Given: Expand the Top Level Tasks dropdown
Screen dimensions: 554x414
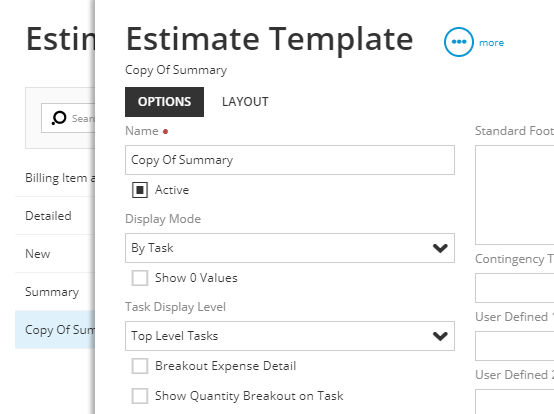Looking at the screenshot, I should (x=290, y=336).
